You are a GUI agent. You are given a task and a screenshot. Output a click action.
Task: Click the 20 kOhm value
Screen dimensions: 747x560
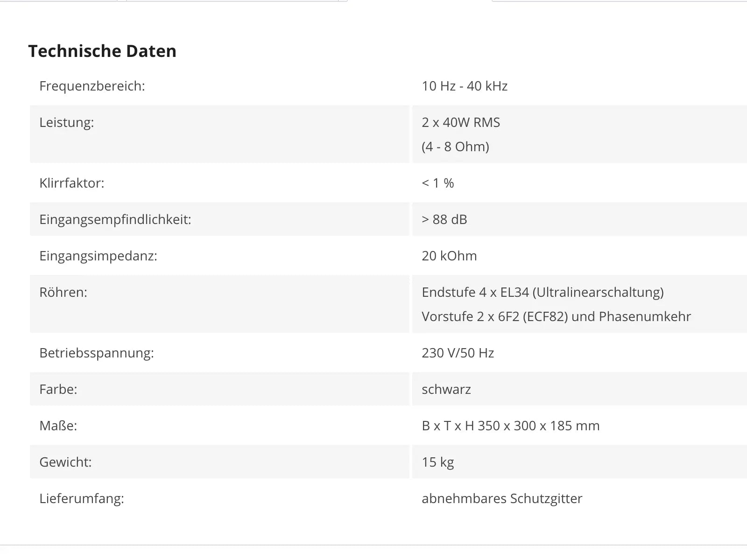(449, 256)
